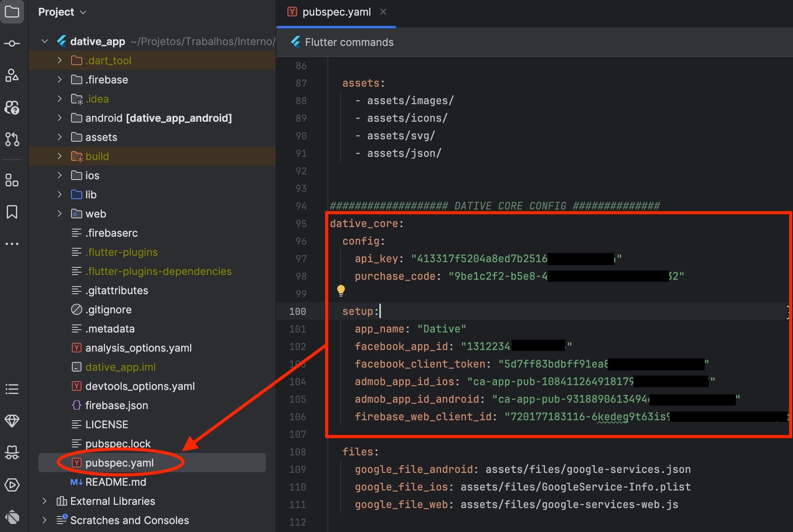Image resolution: width=793 pixels, height=532 pixels.
Task: Open the Commit tool window icon
Action: coord(12,44)
